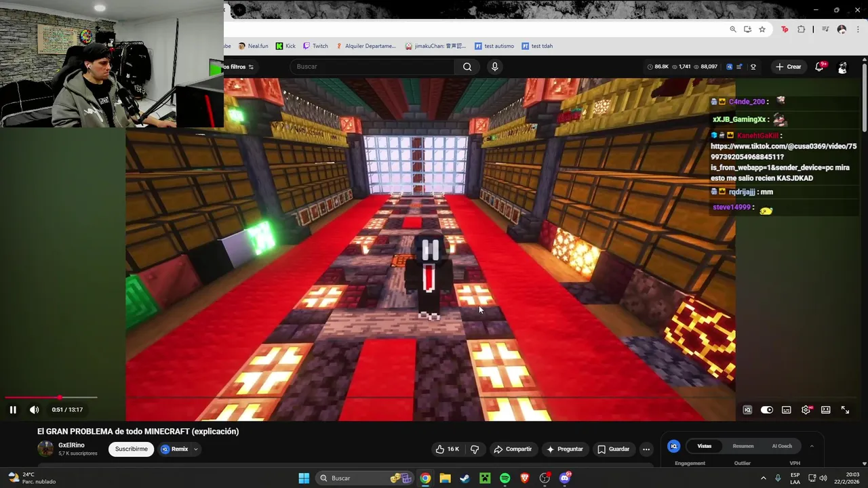Open test autismo bookmark

tap(494, 46)
